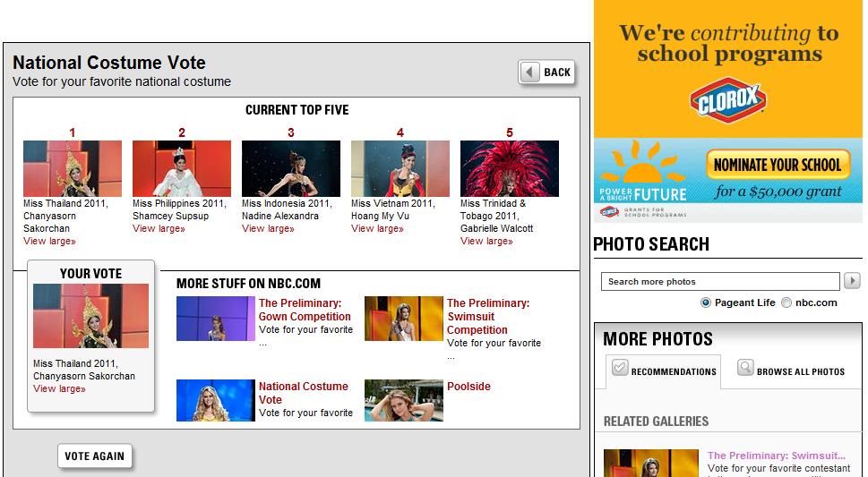This screenshot has width=868, height=477.
Task: Click View large in Your Vote box
Action: pyautogui.click(x=59, y=389)
